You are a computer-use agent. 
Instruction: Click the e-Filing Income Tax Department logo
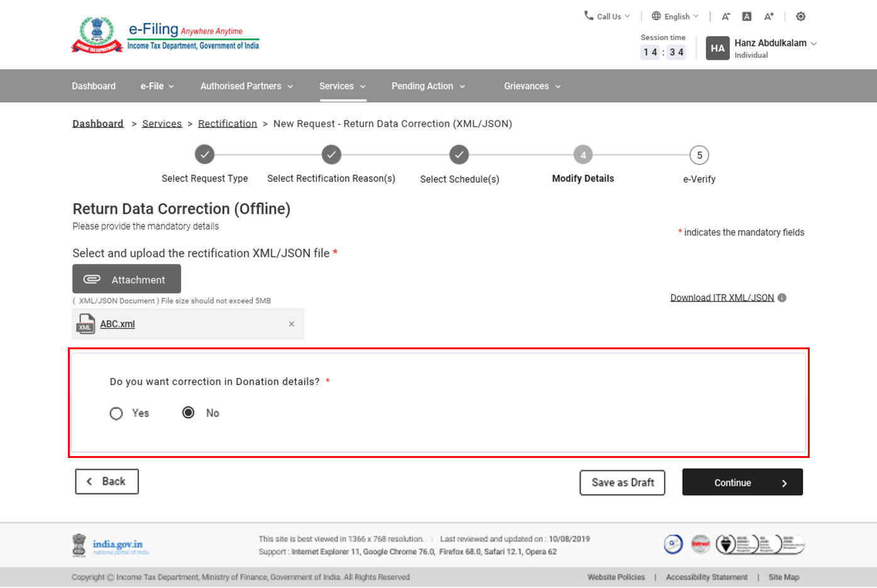165,36
